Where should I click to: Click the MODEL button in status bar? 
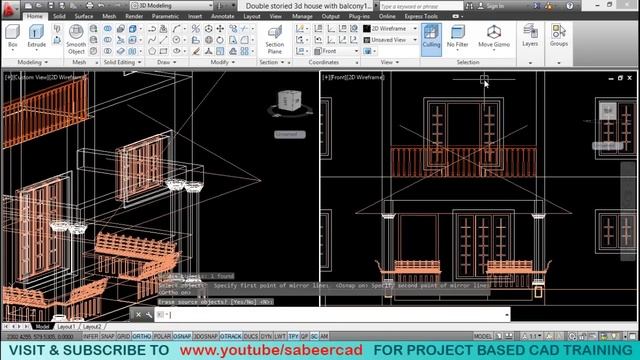[482, 336]
